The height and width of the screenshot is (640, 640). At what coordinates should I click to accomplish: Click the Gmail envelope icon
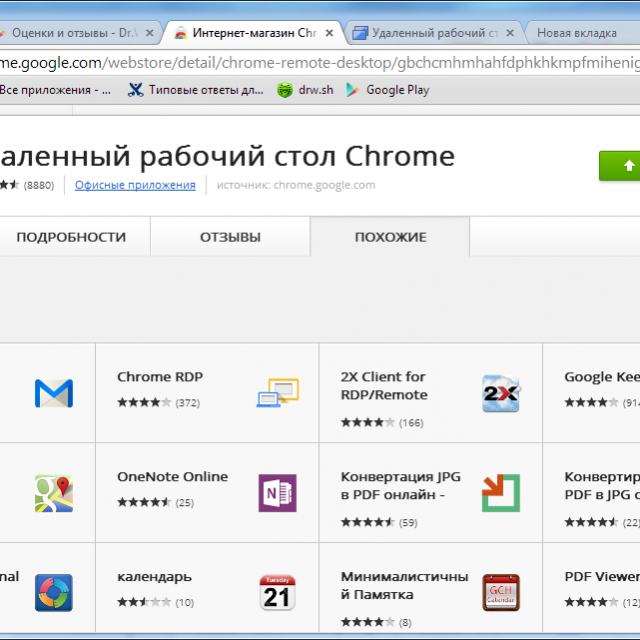pyautogui.click(x=54, y=393)
